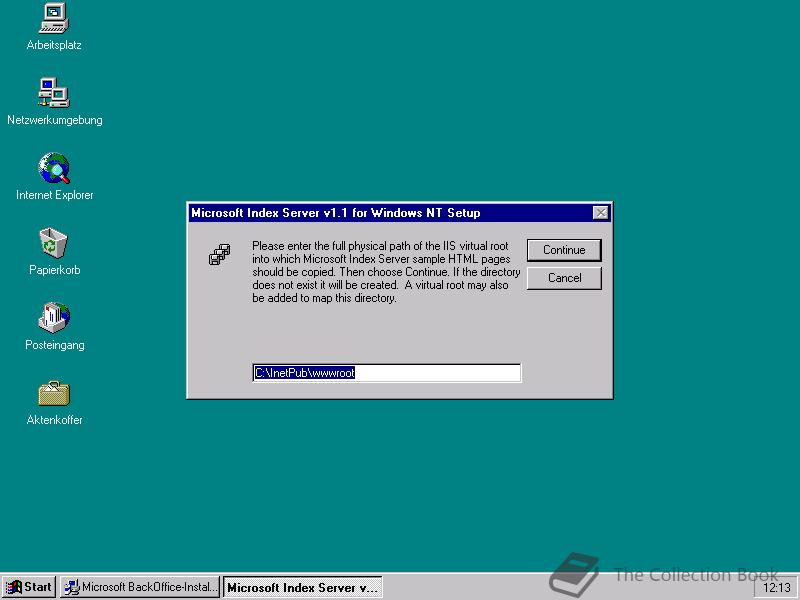Click the C:\InetPub\wwwroot path field
The width and height of the screenshot is (800, 600).
pos(387,373)
